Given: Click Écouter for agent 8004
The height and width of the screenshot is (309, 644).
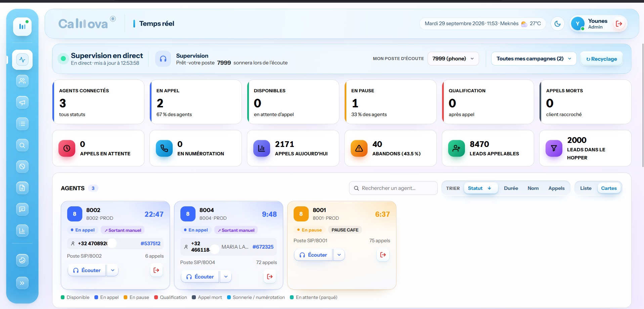Looking at the screenshot, I should 200,277.
